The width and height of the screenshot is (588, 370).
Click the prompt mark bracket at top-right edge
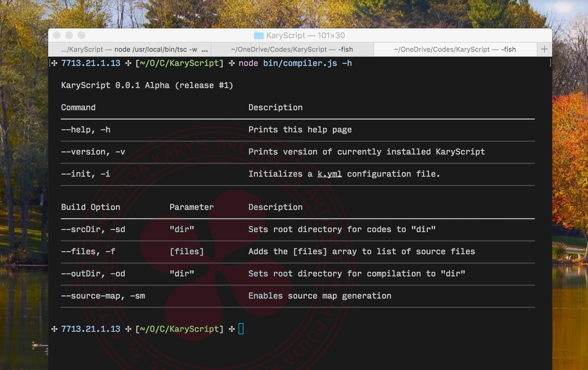tap(550, 63)
